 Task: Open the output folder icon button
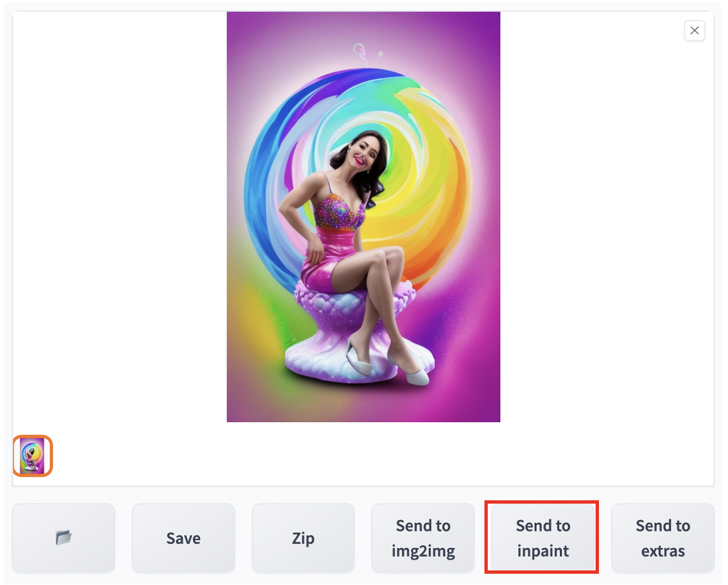click(64, 537)
